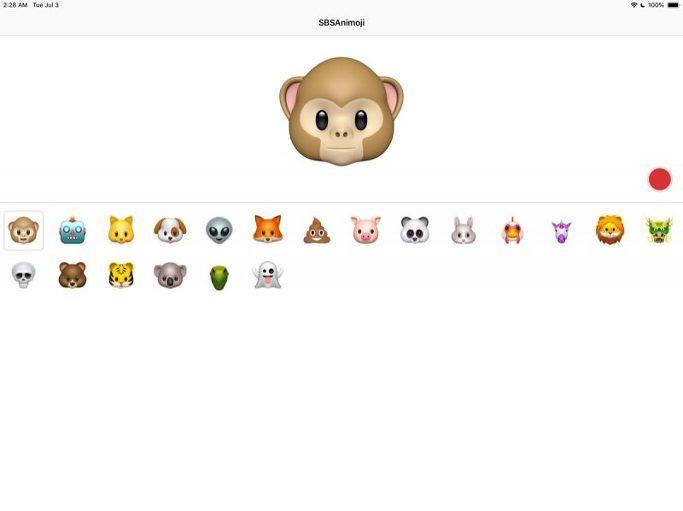The width and height of the screenshot is (683, 511).
Task: Select the skull animoji
Action: pyautogui.click(x=24, y=275)
